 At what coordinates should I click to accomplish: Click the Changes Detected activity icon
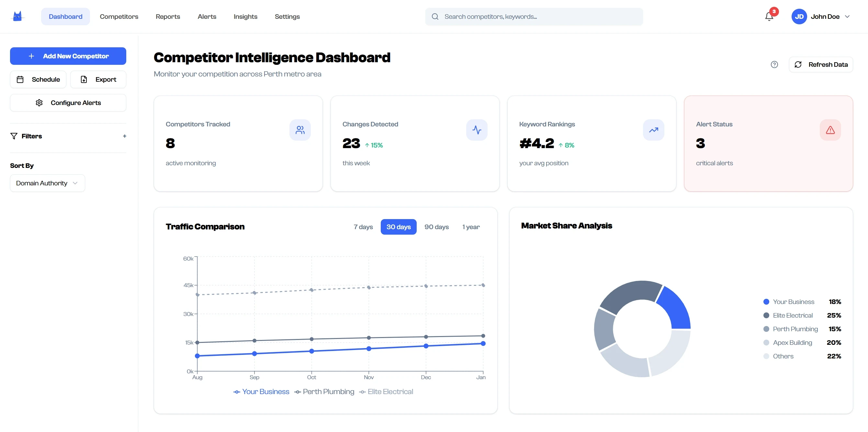point(477,130)
